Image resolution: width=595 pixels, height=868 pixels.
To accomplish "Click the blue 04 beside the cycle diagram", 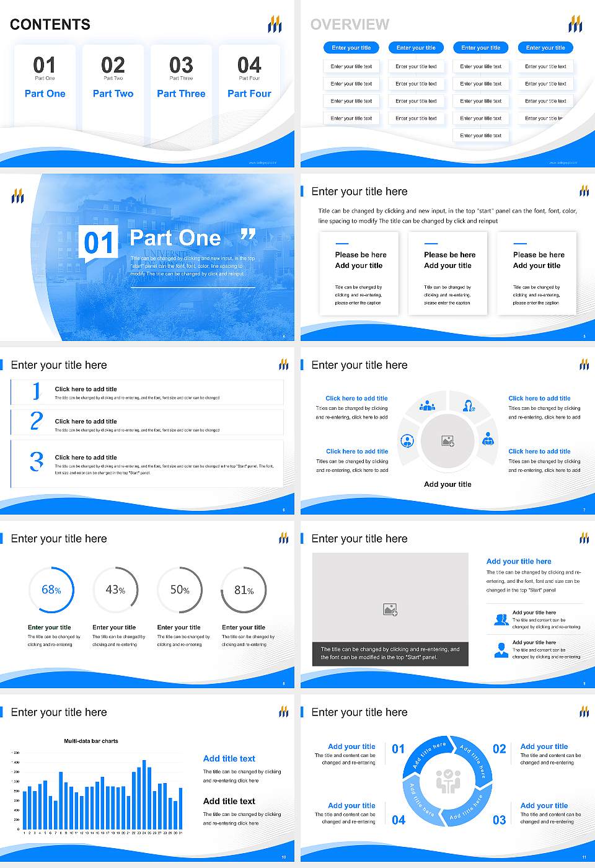I will pos(399,820).
